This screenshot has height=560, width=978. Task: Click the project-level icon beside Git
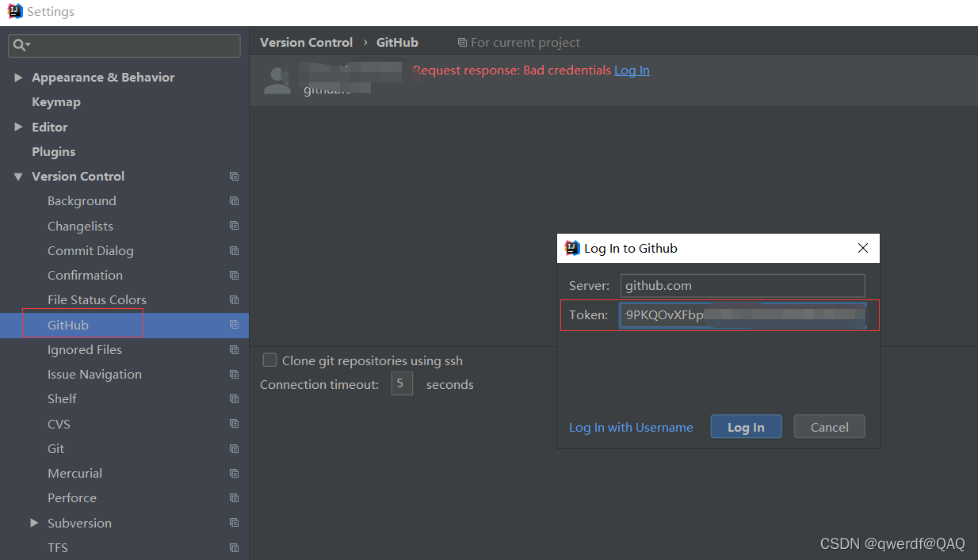click(x=234, y=449)
